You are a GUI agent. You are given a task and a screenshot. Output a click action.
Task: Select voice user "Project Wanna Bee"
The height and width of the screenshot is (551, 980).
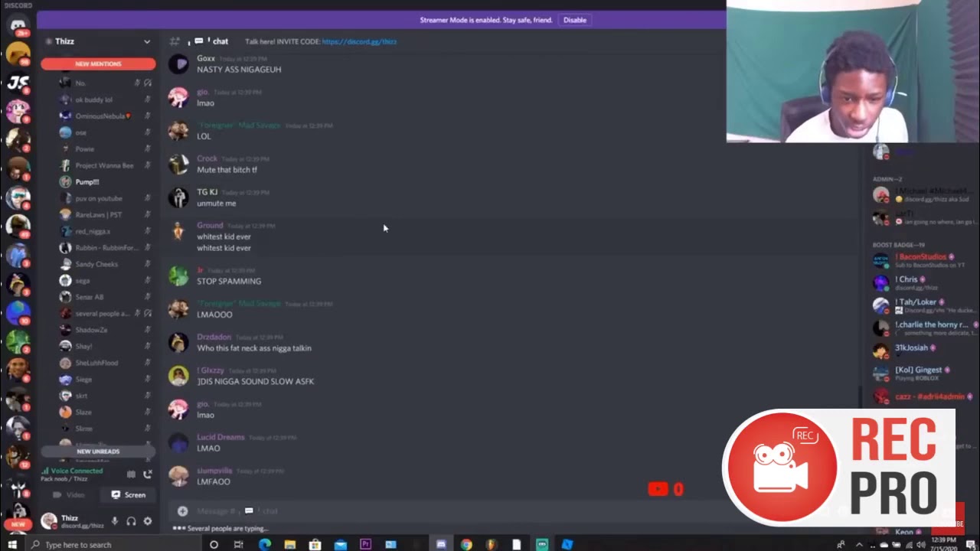105,165
